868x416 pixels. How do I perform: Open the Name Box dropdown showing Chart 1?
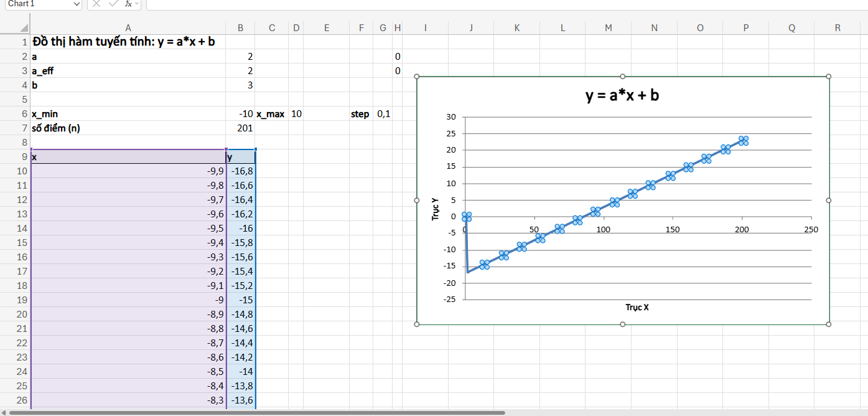[x=77, y=4]
